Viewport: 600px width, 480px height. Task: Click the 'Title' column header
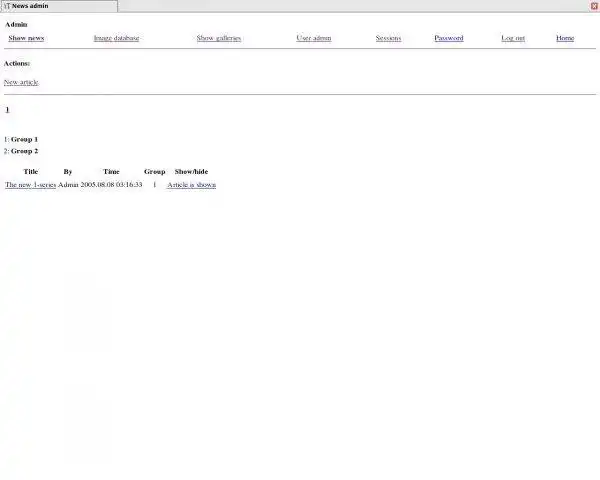31,171
